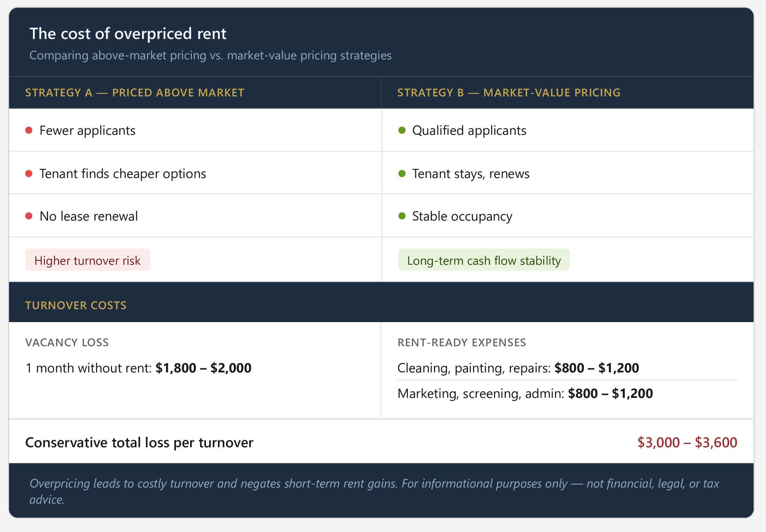Click the red $3,000 – $3,600 total
This screenshot has height=532, width=766.
pyautogui.click(x=687, y=442)
